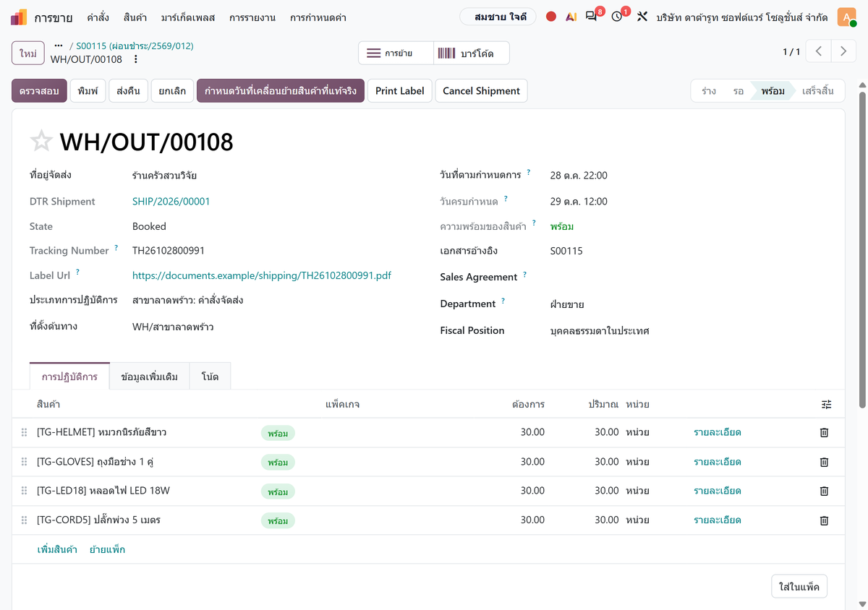Open the การกำหนดค่า menu
Screen dimensions: 868x610
[x=318, y=17]
